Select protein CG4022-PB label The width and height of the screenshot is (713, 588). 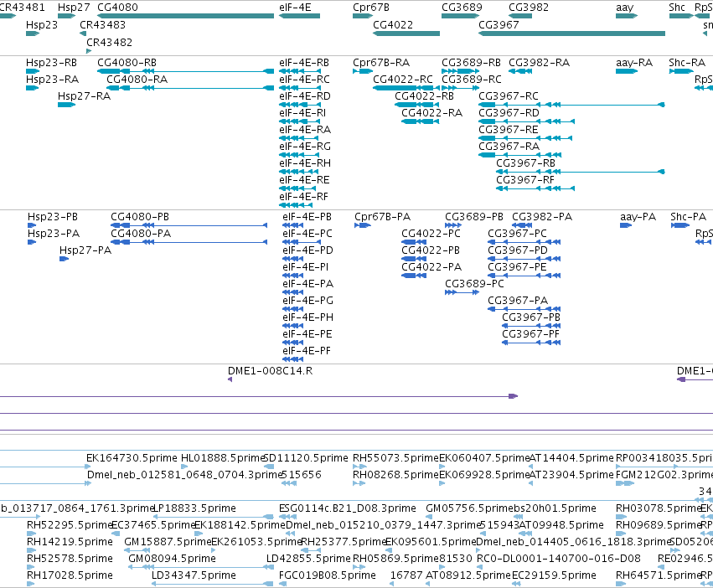point(431,250)
